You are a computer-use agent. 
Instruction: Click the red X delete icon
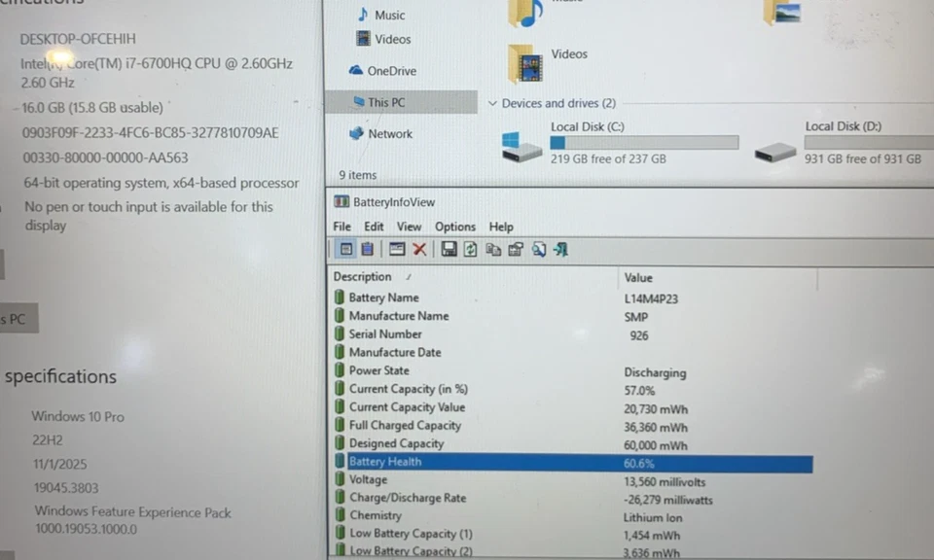(419, 249)
